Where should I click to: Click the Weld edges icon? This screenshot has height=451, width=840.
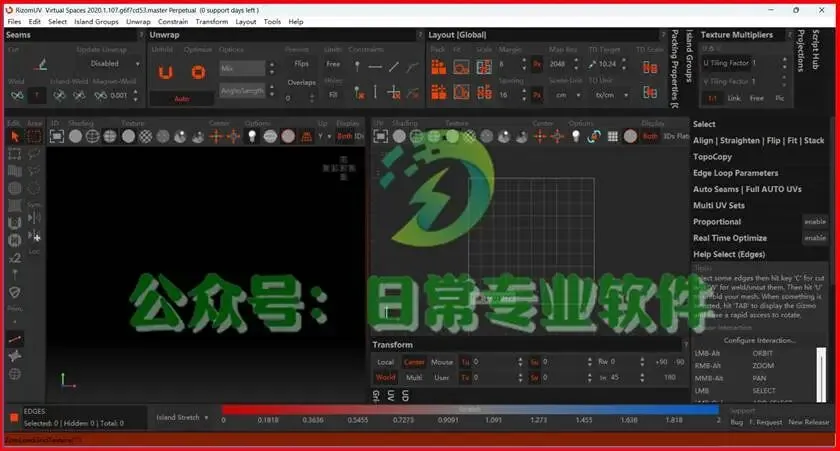pos(17,95)
